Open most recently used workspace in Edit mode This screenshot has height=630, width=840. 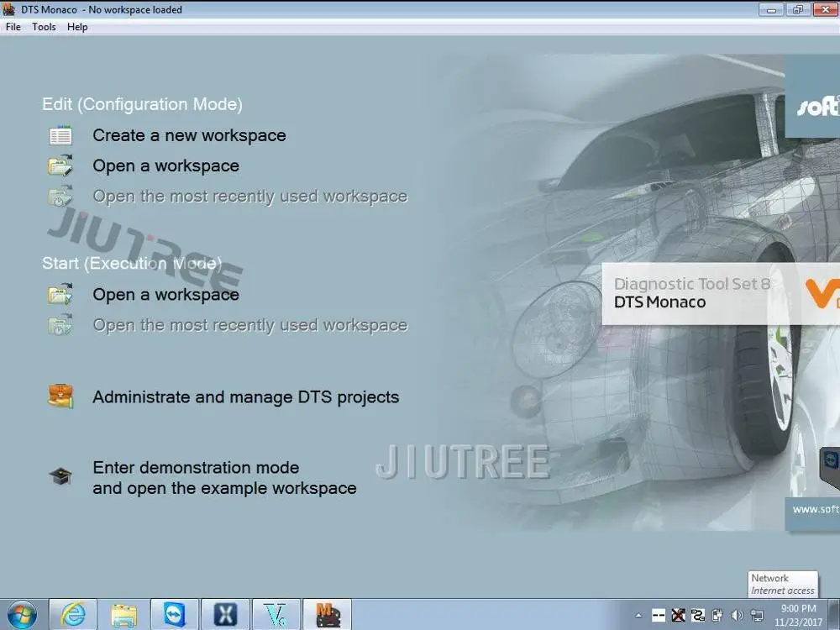tap(250, 197)
